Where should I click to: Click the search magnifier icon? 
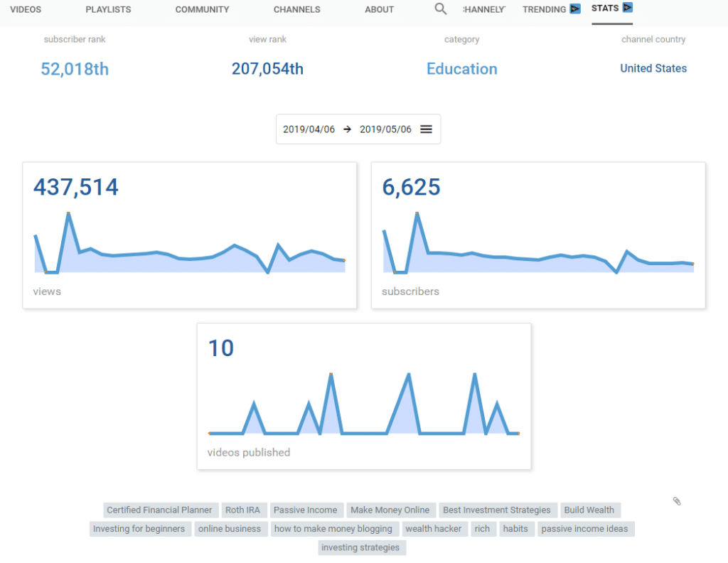click(441, 9)
